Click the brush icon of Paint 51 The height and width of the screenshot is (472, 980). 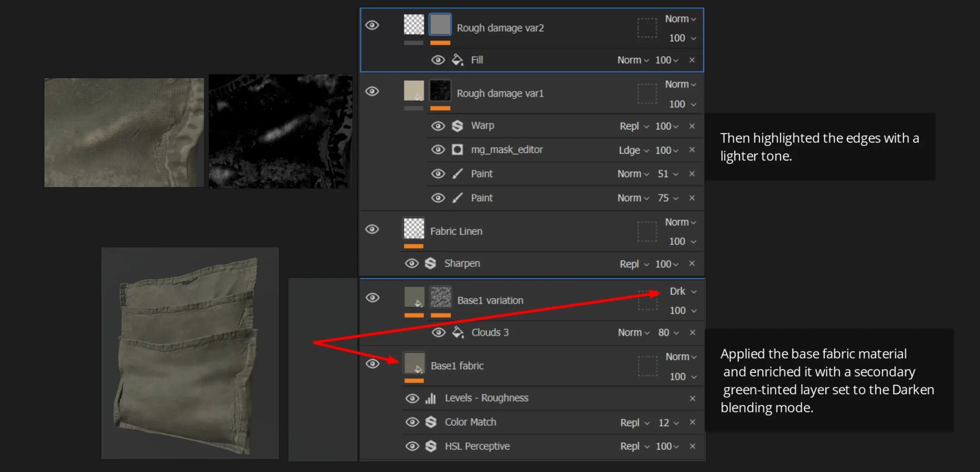(x=457, y=174)
